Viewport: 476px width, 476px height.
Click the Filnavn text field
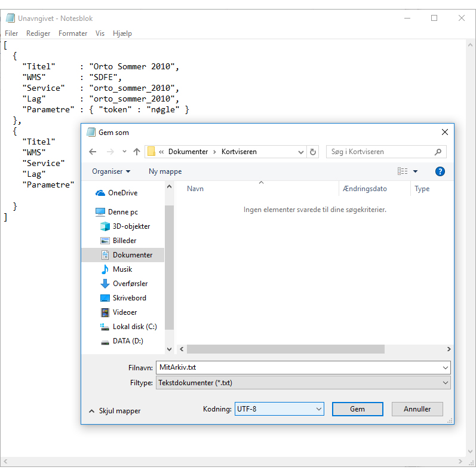[x=299, y=367]
